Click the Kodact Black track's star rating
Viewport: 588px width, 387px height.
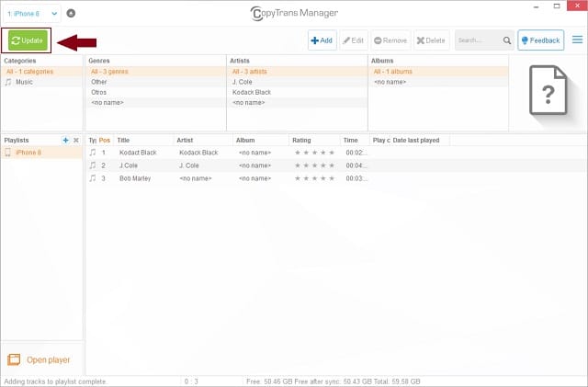coord(314,153)
